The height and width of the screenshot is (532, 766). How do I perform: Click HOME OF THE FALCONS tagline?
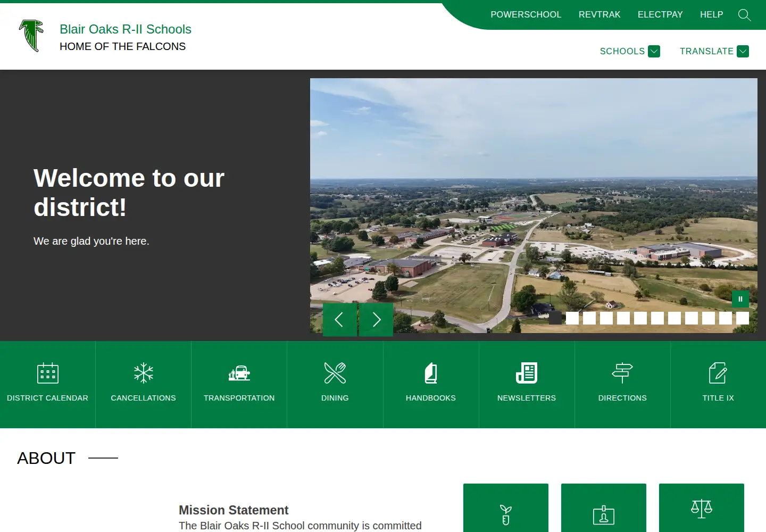122,46
